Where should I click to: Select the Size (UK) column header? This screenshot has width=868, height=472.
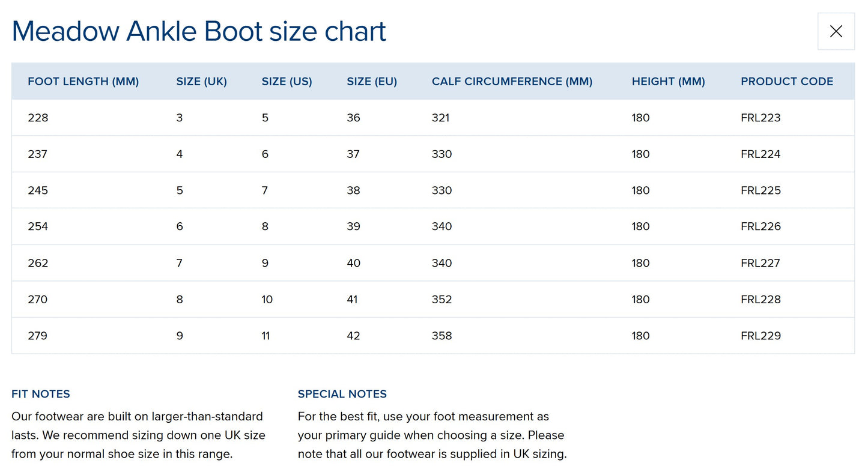coord(201,82)
